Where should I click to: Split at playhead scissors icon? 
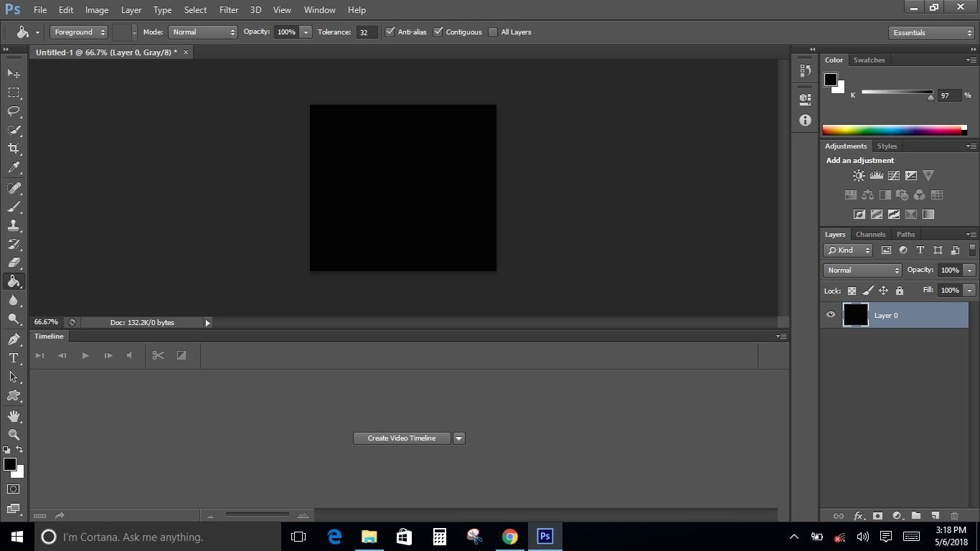(x=159, y=355)
